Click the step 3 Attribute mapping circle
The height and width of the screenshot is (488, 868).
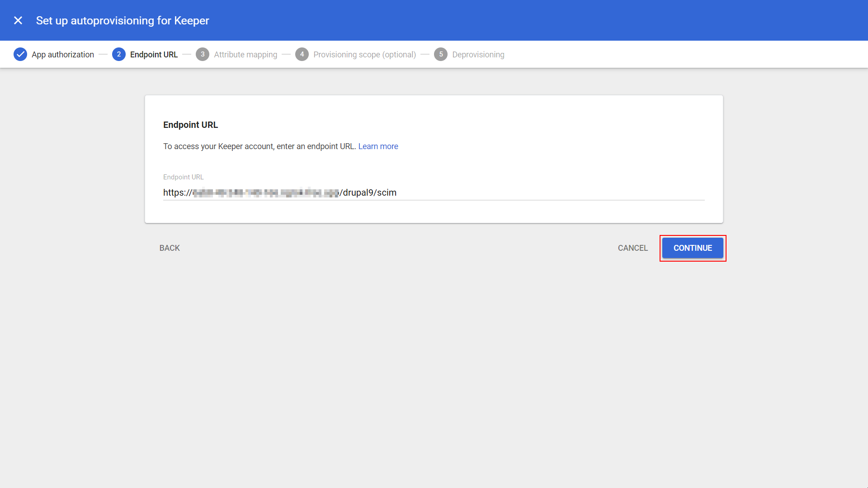click(203, 54)
